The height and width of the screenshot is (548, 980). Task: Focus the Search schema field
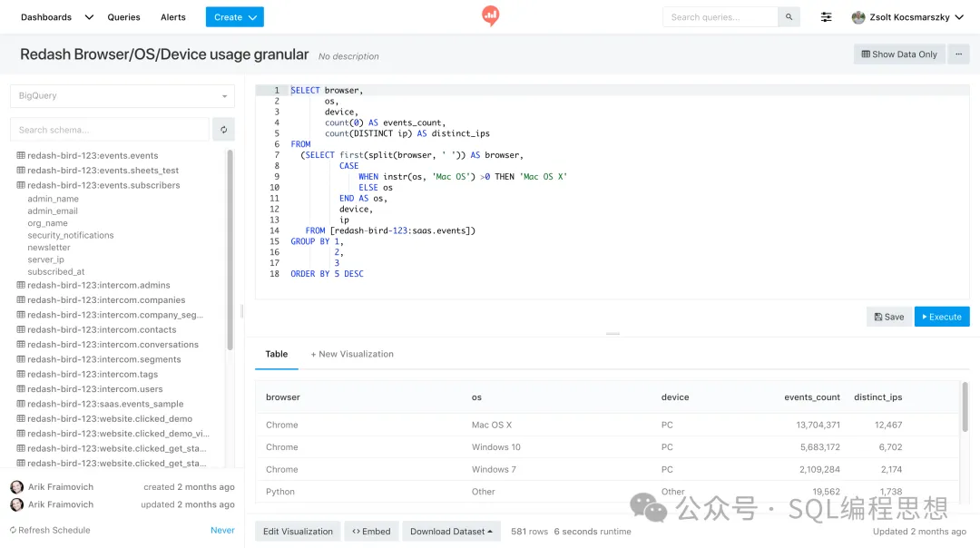(x=110, y=130)
